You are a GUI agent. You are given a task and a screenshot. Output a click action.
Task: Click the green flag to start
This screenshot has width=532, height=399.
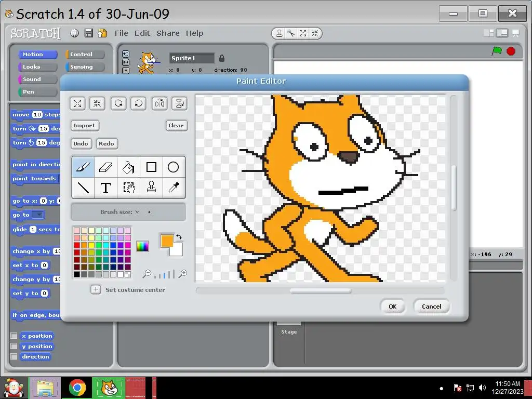pos(497,51)
